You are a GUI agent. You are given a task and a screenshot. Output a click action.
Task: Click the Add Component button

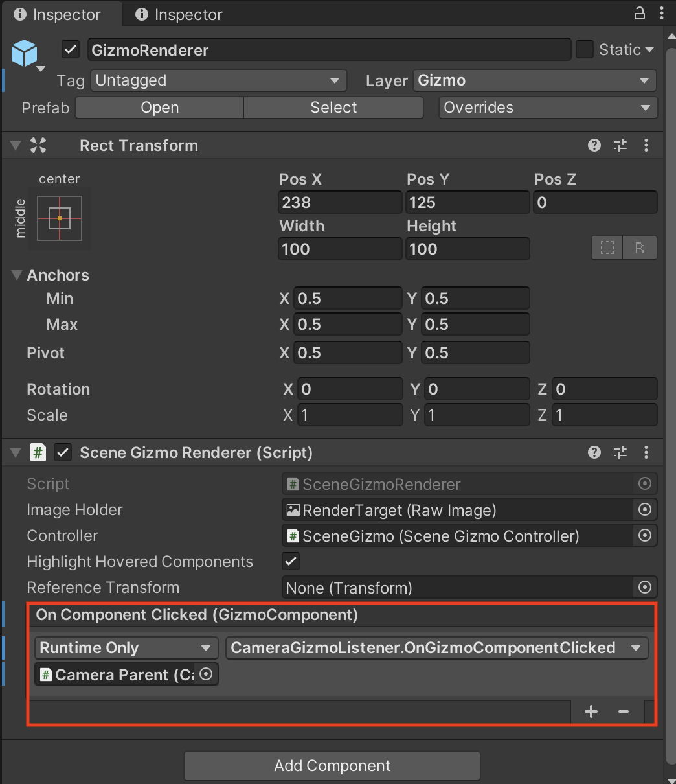[332, 765]
